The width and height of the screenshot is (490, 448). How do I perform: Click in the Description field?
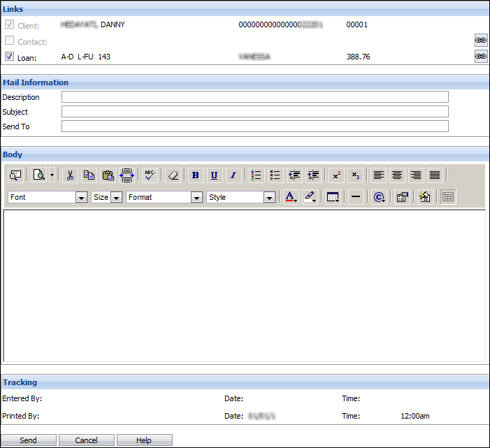click(255, 97)
